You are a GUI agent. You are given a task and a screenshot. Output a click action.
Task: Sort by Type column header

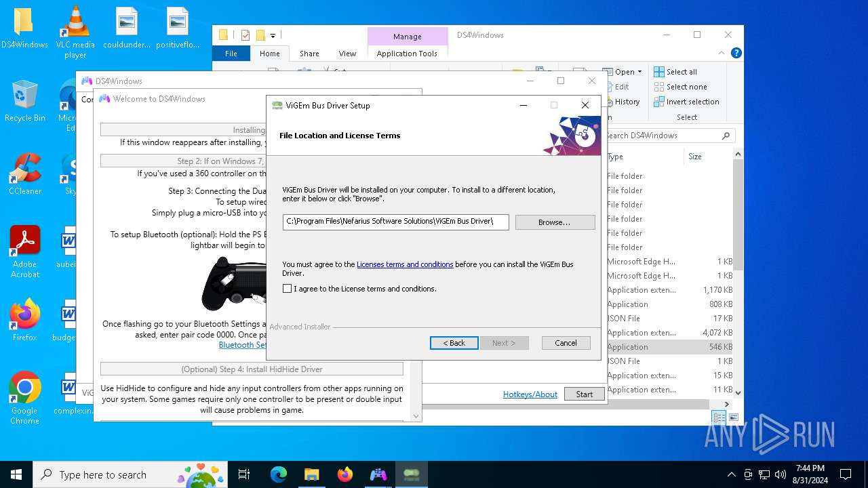point(646,157)
